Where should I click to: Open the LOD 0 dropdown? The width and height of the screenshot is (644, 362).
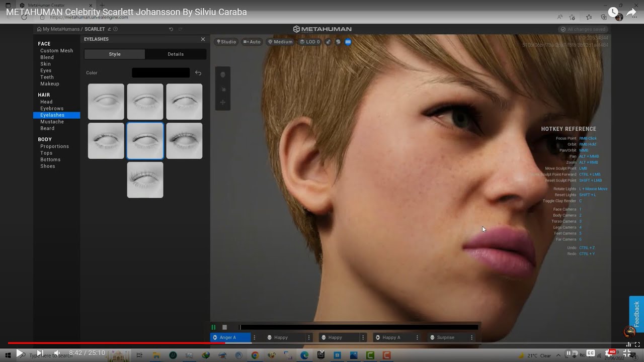(x=310, y=42)
